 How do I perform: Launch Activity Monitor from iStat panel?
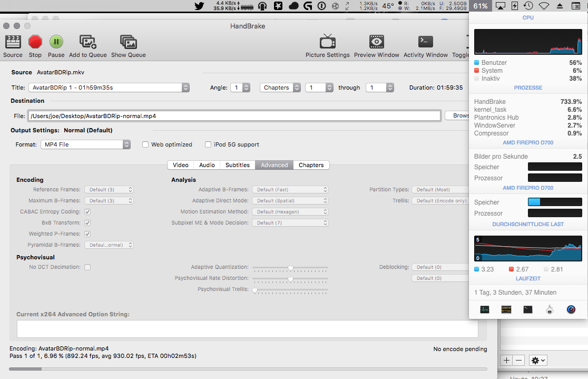[485, 309]
